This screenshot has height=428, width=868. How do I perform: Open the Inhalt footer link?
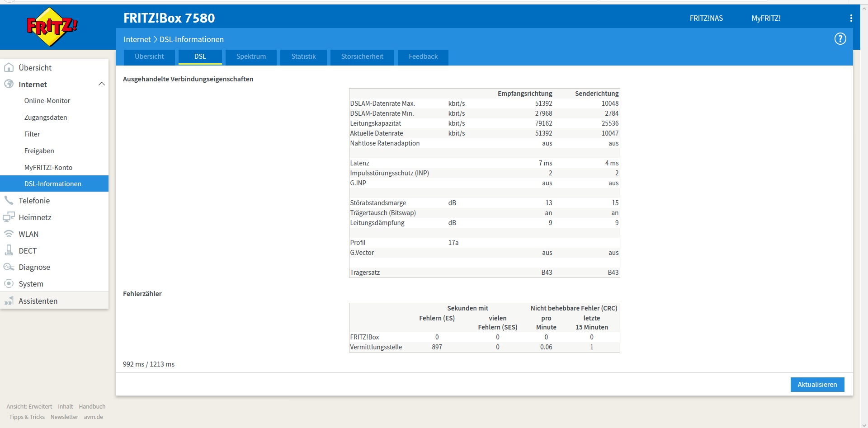66,407
